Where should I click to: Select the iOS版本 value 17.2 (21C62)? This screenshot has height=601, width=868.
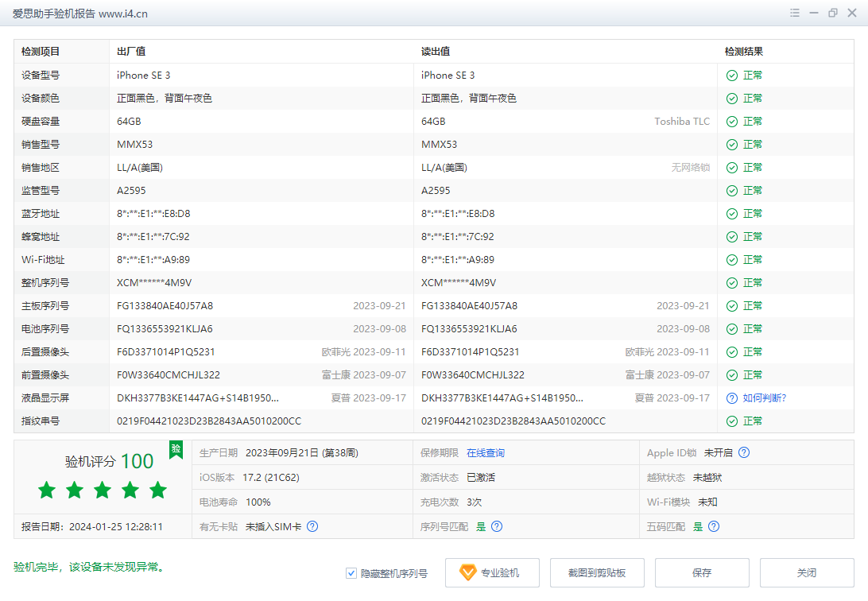pos(271,478)
